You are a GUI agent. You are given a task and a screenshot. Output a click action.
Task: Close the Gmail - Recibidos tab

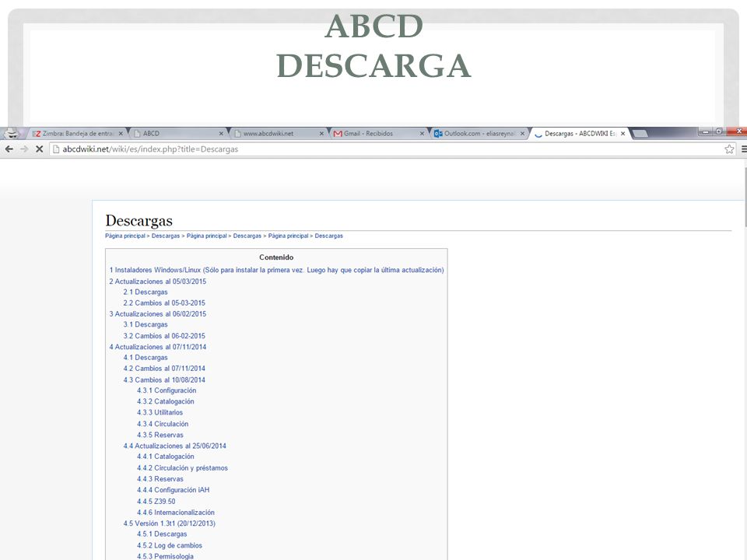coord(422,134)
